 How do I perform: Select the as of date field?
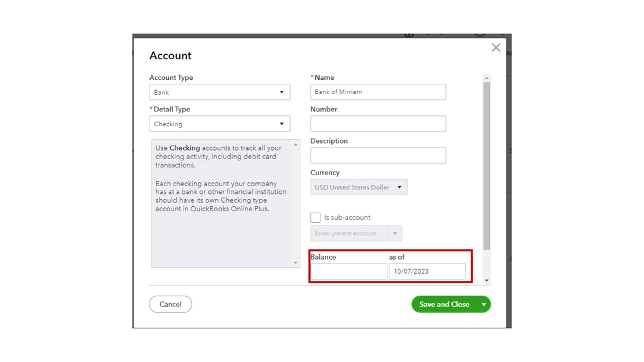[427, 272]
